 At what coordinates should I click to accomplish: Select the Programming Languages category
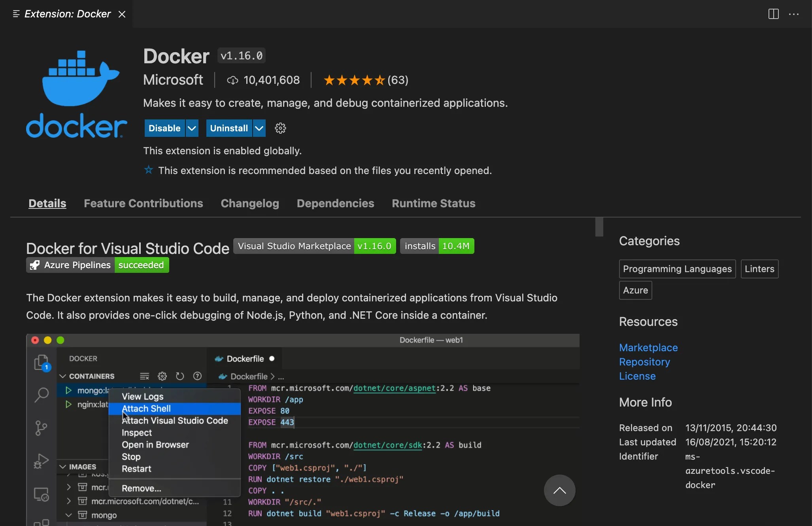[x=677, y=269]
